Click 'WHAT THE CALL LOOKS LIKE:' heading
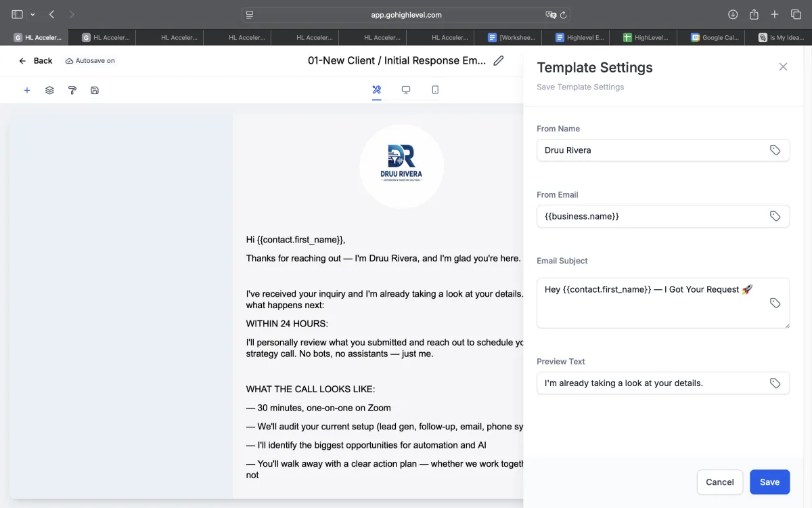Image resolution: width=812 pixels, height=508 pixels. click(311, 389)
